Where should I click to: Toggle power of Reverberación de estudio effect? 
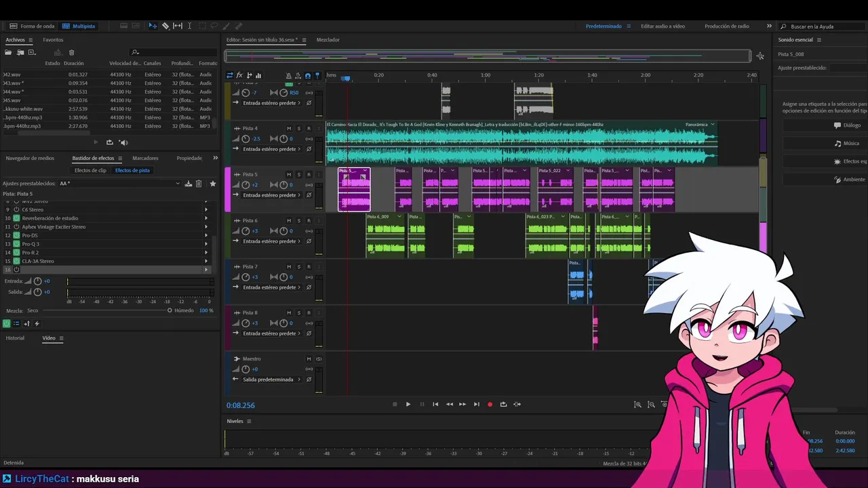17,218
